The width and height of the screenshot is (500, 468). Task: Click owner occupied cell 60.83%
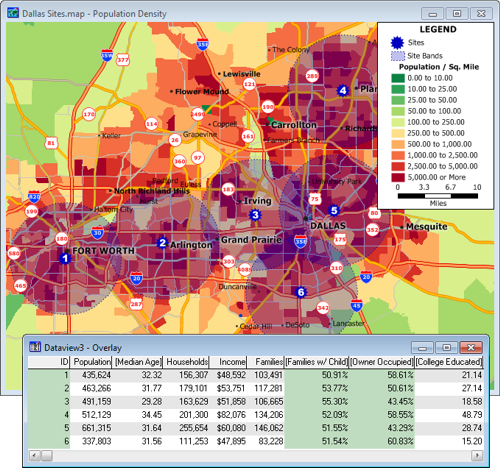[x=381, y=441]
